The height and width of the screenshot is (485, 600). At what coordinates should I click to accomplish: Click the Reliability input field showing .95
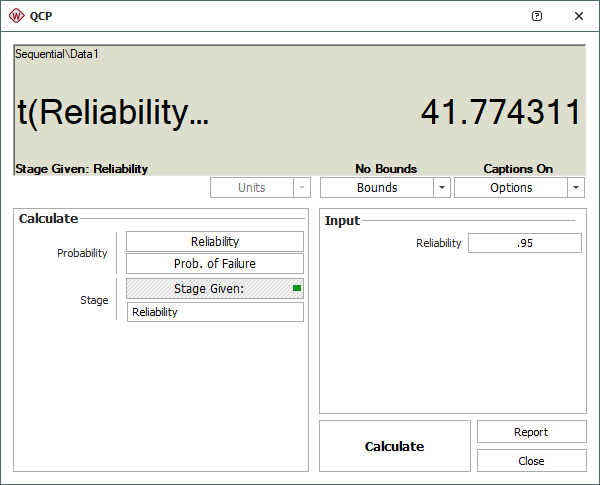tap(524, 243)
